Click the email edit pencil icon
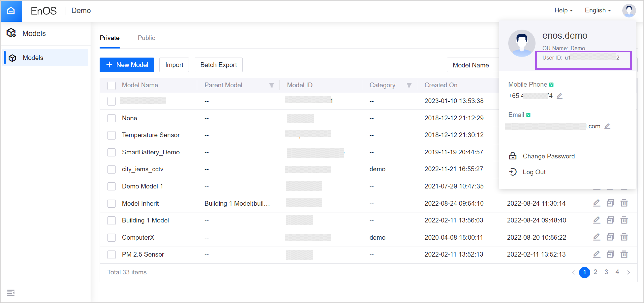Image resolution: width=644 pixels, height=303 pixels. tap(607, 126)
